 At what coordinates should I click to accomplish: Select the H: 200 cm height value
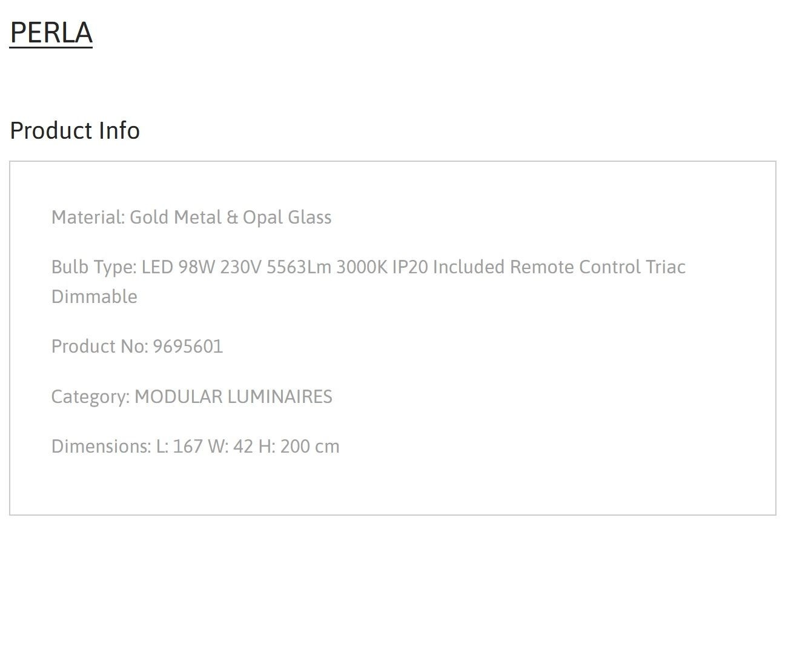tap(299, 446)
